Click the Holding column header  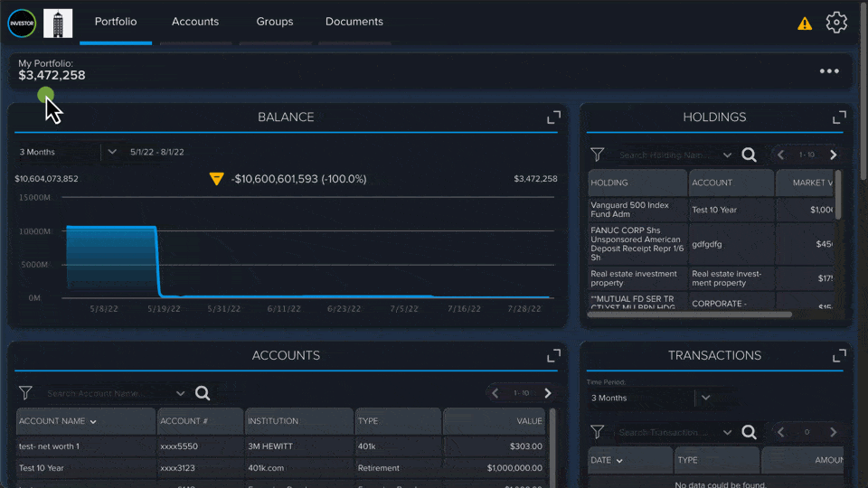point(637,183)
